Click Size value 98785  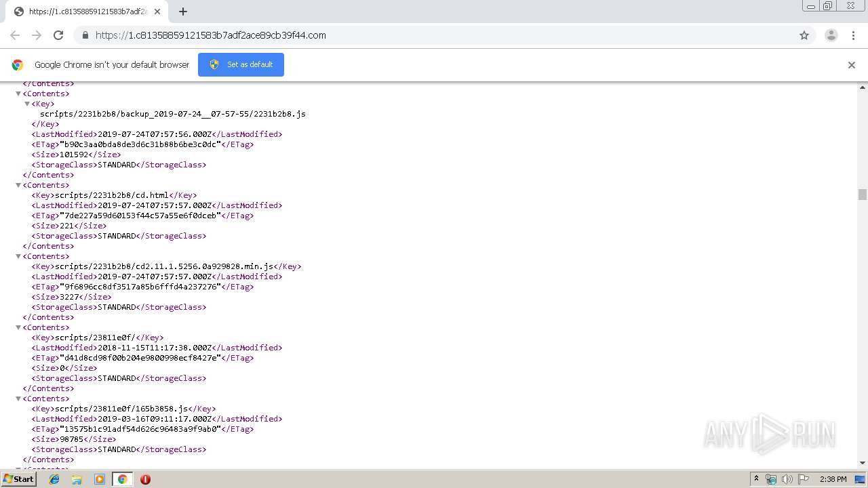point(72,439)
